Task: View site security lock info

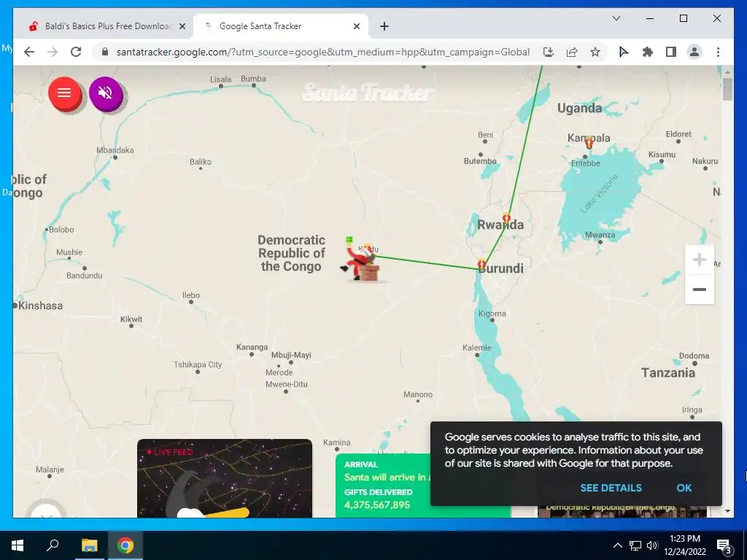Action: pos(105,52)
